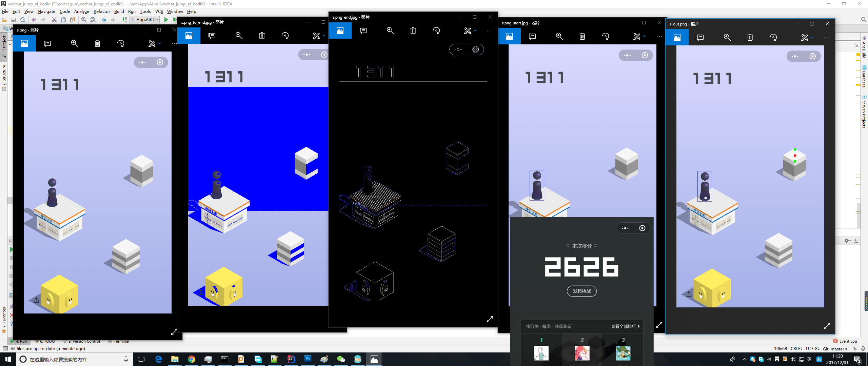Click the first-ranked leaderboard avatar
Viewport: 868px width, 366px height.
pos(541,353)
